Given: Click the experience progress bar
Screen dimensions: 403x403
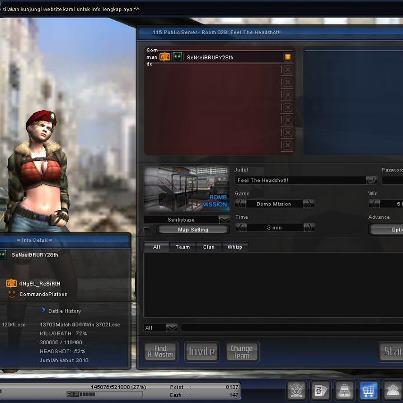Looking at the screenshot, I should tap(104, 394).
